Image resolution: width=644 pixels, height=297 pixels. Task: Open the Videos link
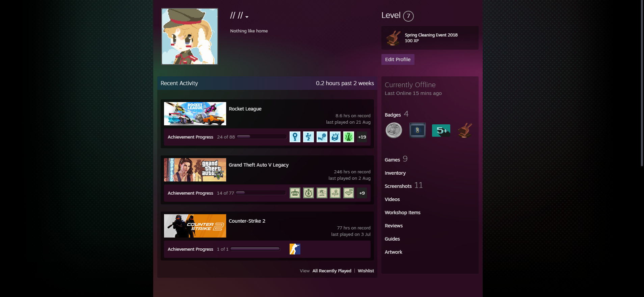click(392, 199)
